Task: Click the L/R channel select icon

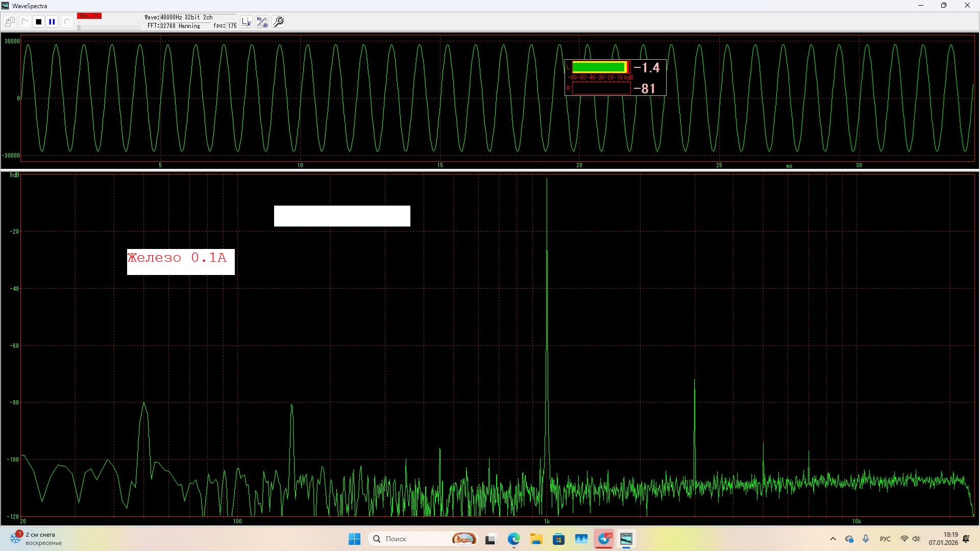Action: [247, 22]
